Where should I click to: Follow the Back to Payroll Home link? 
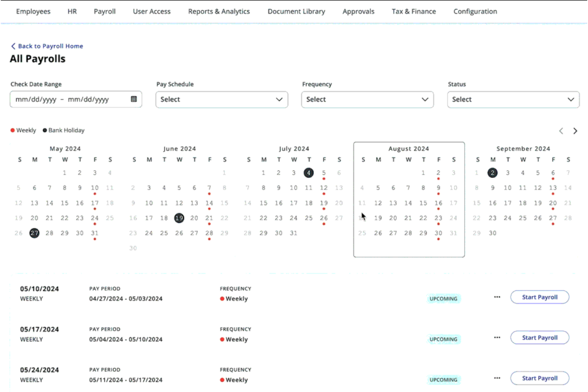(50, 46)
